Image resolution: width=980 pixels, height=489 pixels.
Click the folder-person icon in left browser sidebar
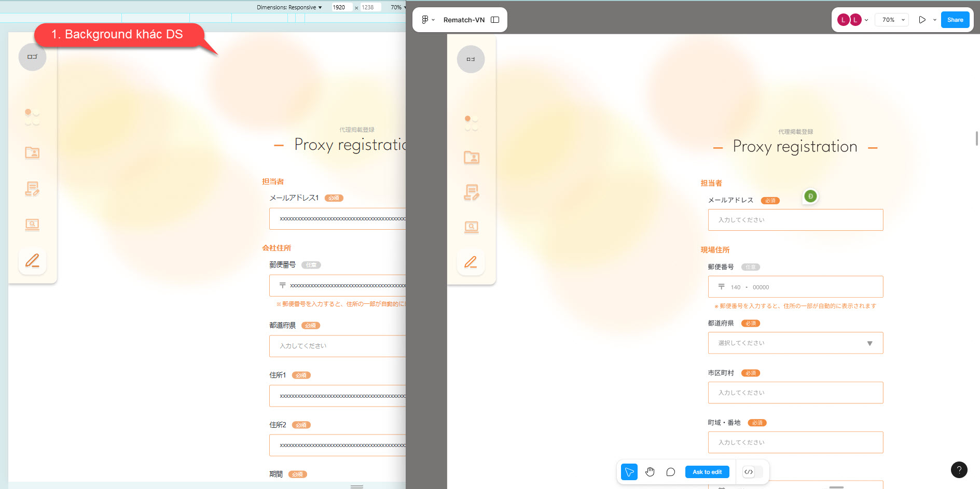click(32, 152)
